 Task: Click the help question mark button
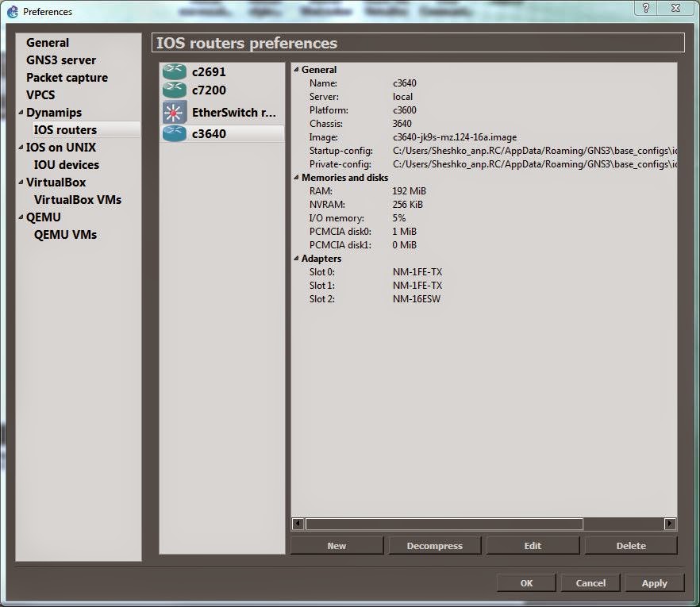pos(646,8)
